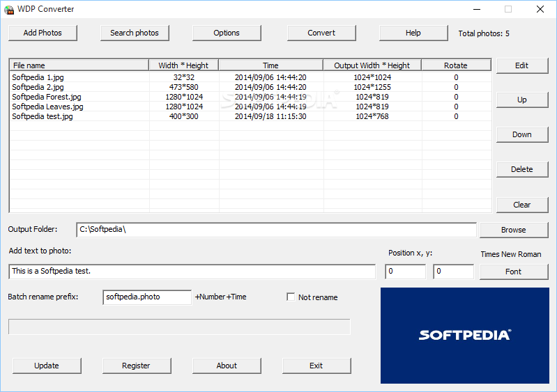Viewport: 557px width, 392px height.
Task: Move selected photo Up
Action: (522, 100)
